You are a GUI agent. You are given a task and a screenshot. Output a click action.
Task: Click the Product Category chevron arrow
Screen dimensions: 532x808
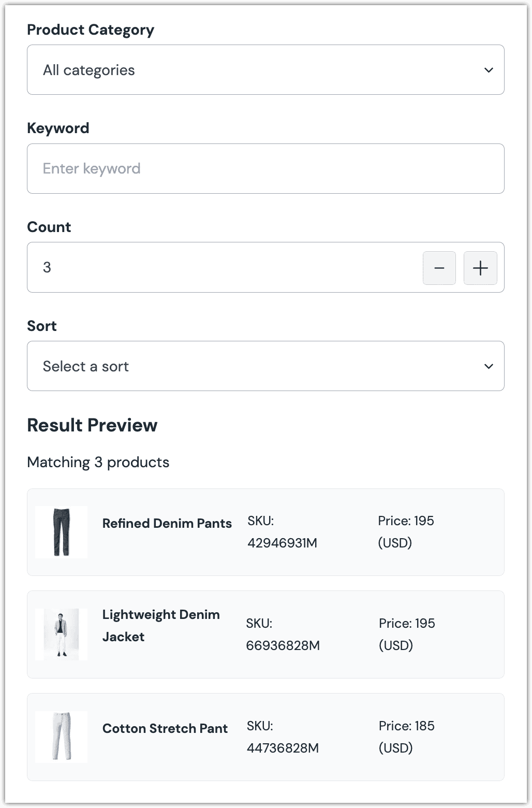489,70
